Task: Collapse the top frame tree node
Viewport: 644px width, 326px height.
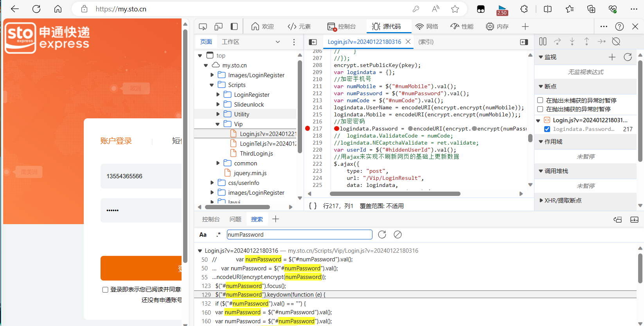Action: coord(200,56)
